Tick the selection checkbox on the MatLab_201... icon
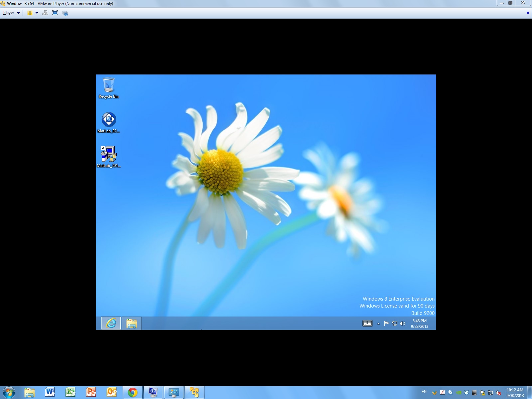 tap(103, 148)
